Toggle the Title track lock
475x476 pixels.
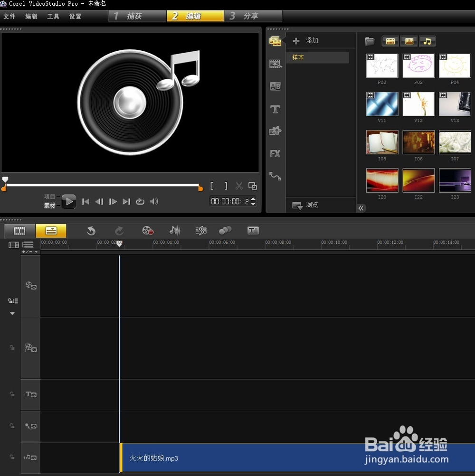pos(12,394)
